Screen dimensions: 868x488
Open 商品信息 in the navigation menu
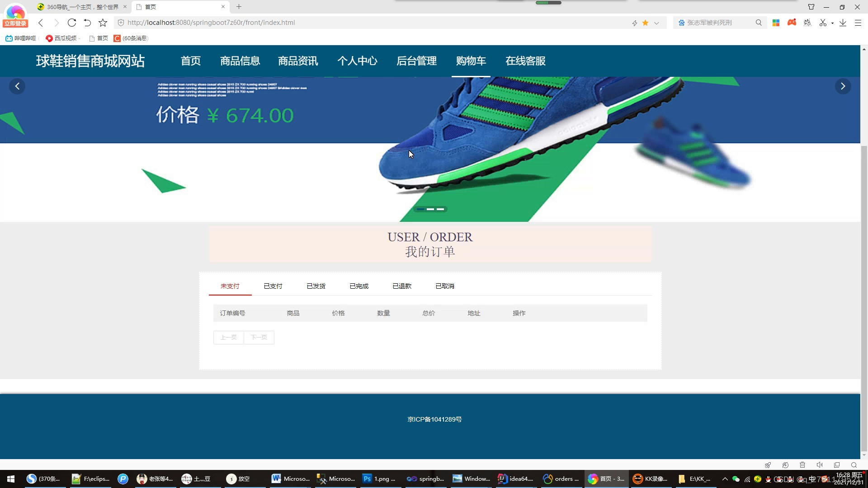(240, 61)
